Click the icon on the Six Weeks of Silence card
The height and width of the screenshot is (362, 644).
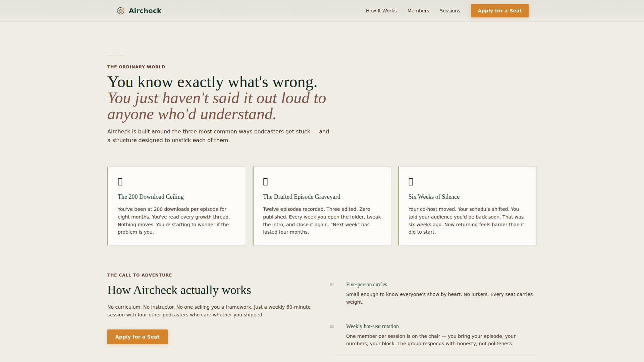point(411,182)
